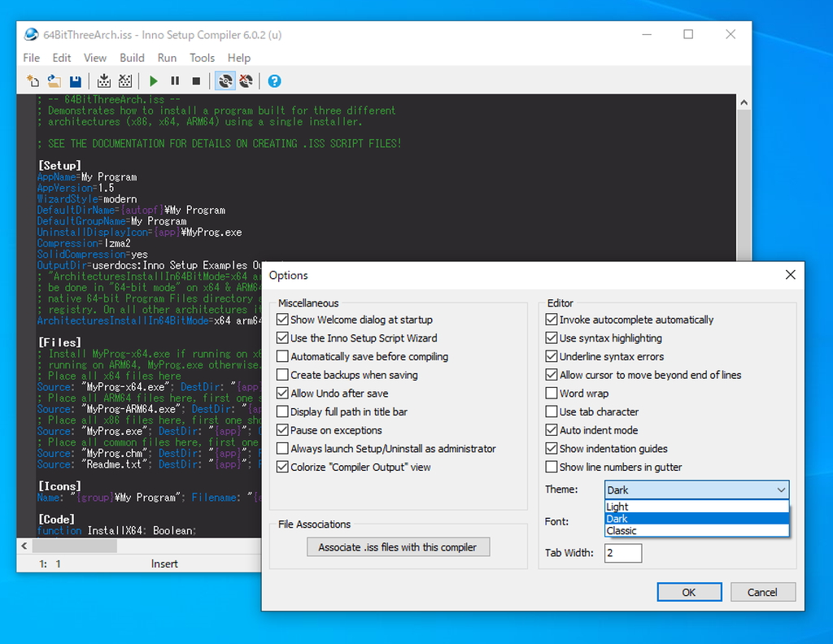Open the Edit menu
Viewport: 833px width, 644px height.
[62, 58]
